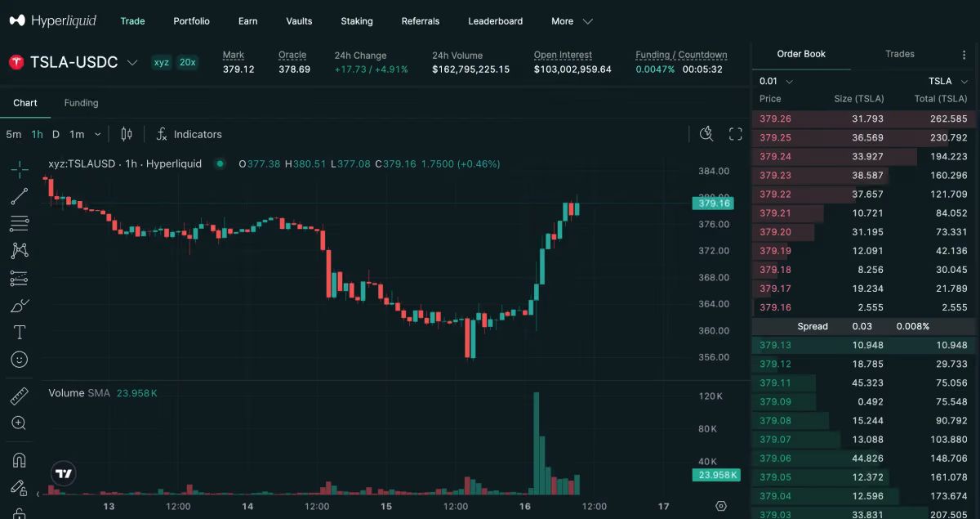Go to Portfolio
Viewport: 980px width, 519px height.
pos(191,21)
